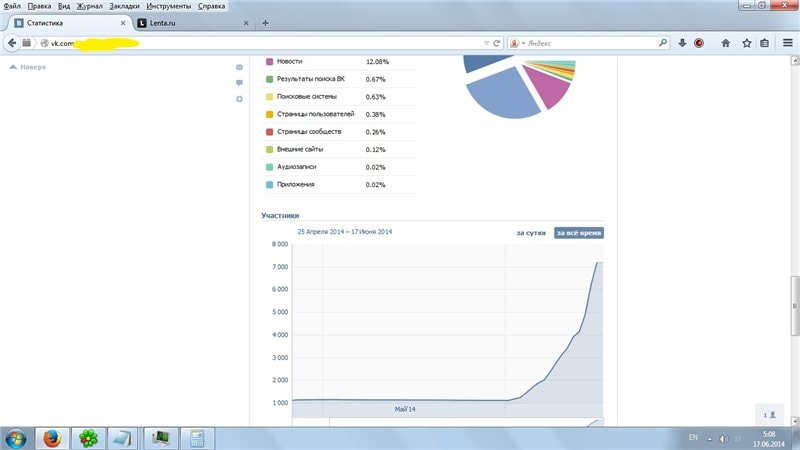Screen dimensions: 800x450
Task: Click the Наверх link to scroll up
Action: coord(32,67)
